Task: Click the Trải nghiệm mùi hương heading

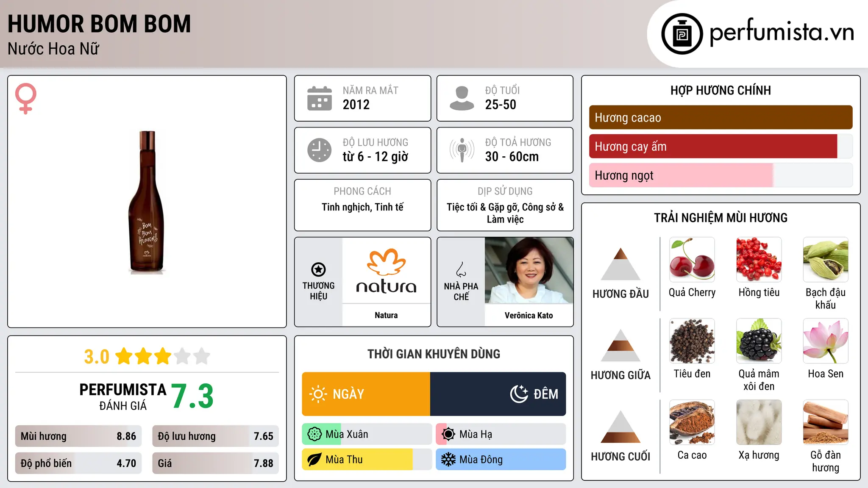Action: point(721,218)
